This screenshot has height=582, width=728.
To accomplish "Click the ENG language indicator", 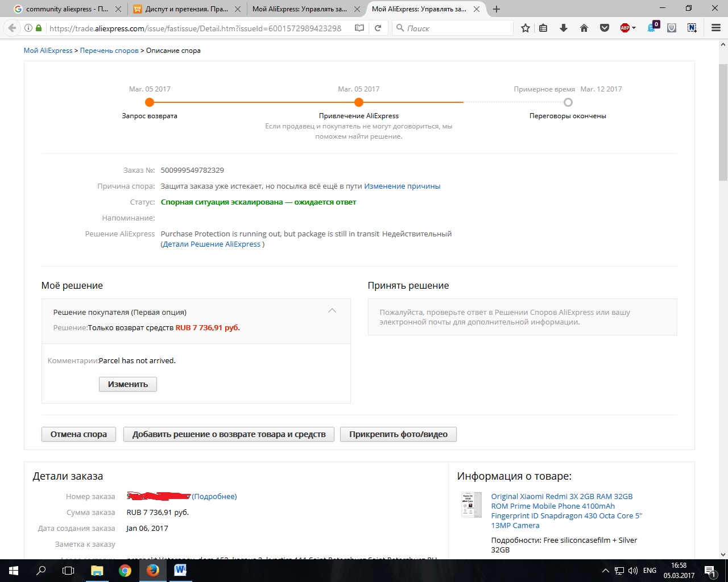I will [650, 571].
